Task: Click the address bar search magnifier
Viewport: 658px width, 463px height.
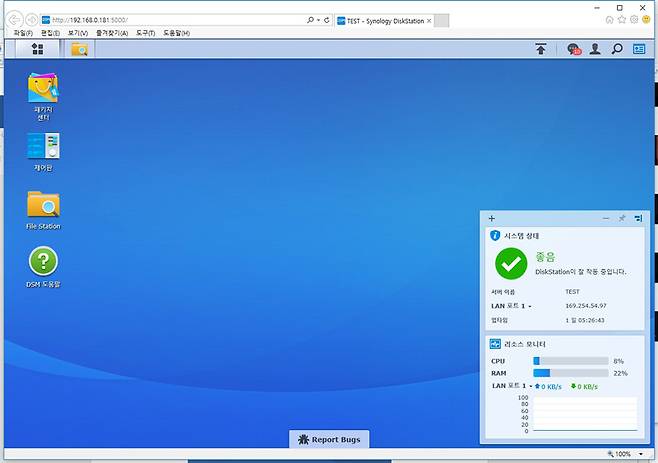Action: (x=310, y=20)
